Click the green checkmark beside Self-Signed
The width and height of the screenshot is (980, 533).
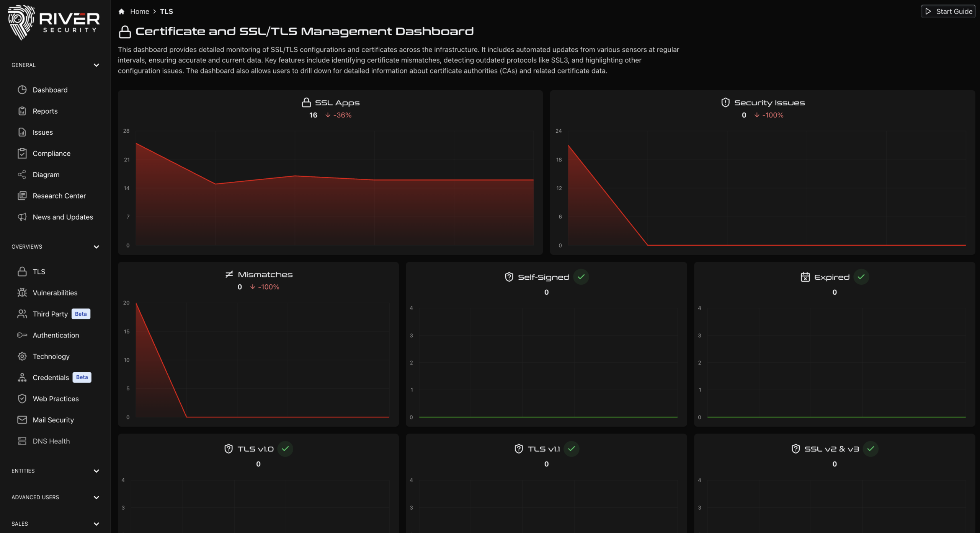pyautogui.click(x=581, y=277)
